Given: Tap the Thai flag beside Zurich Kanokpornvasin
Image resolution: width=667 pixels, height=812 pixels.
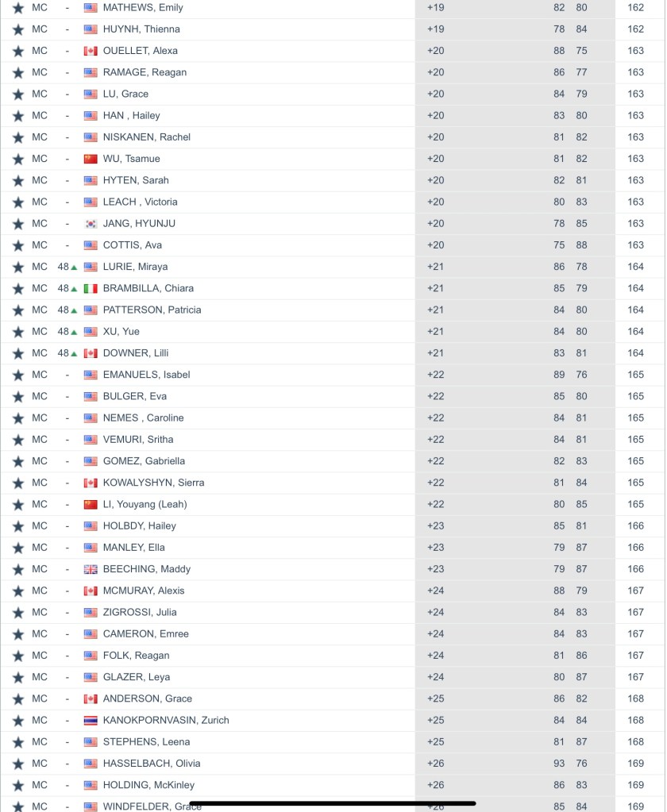Looking at the screenshot, I should click(91, 721).
